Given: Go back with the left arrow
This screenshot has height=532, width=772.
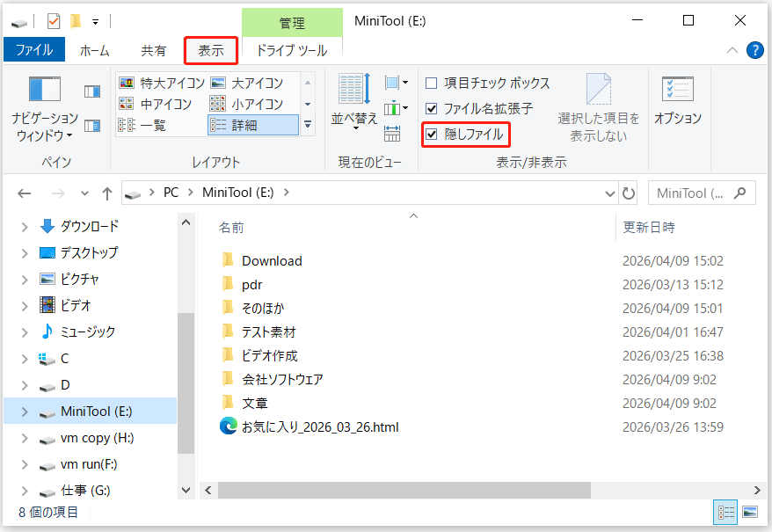Looking at the screenshot, I should coord(24,193).
